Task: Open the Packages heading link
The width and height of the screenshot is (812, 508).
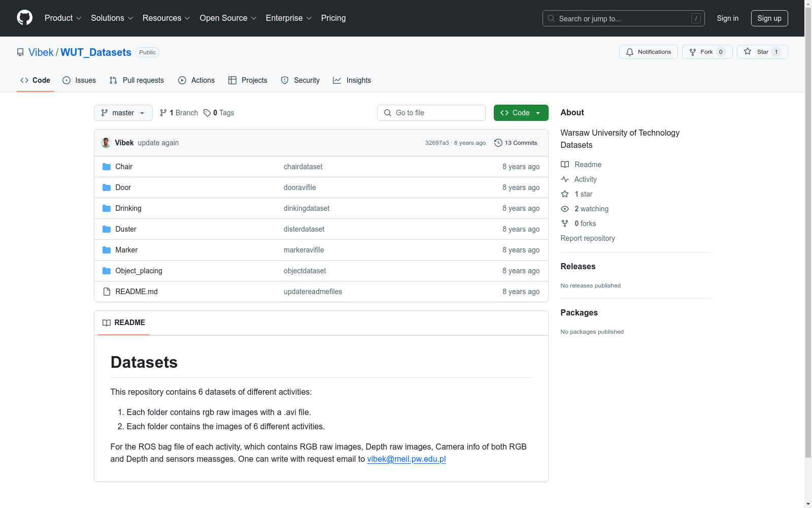Action: (579, 312)
